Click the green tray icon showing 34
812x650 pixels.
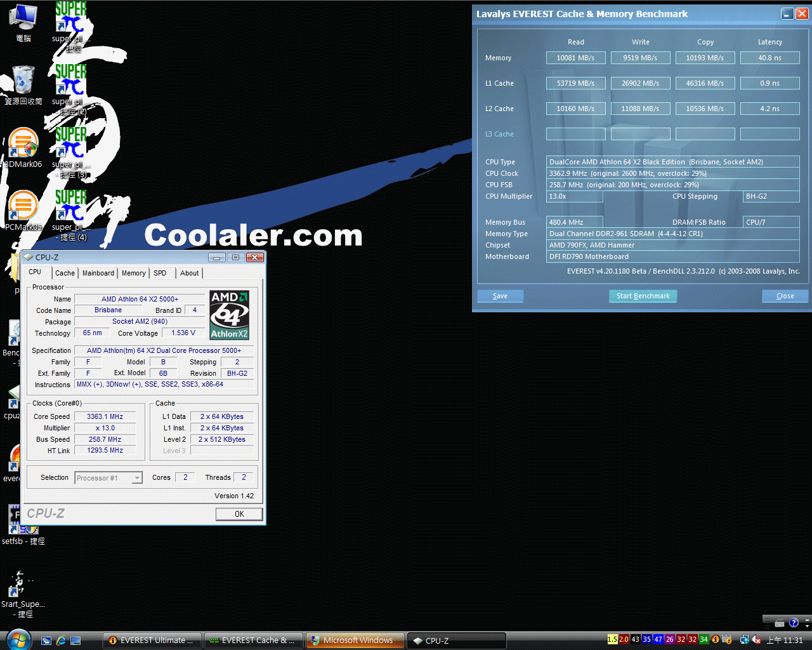[704, 639]
